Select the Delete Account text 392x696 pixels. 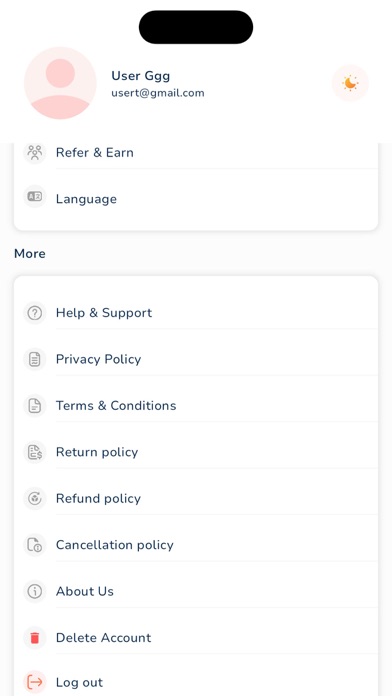pos(103,638)
